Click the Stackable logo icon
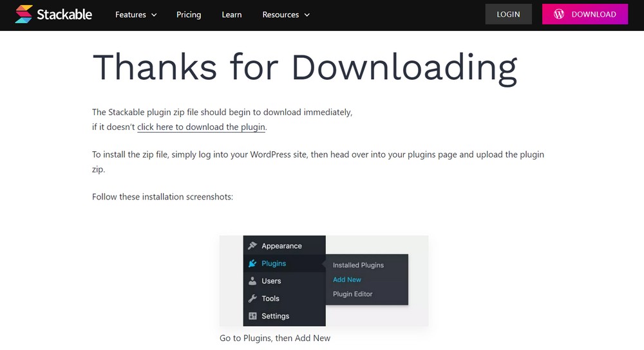The width and height of the screenshot is (644, 350). click(23, 14)
